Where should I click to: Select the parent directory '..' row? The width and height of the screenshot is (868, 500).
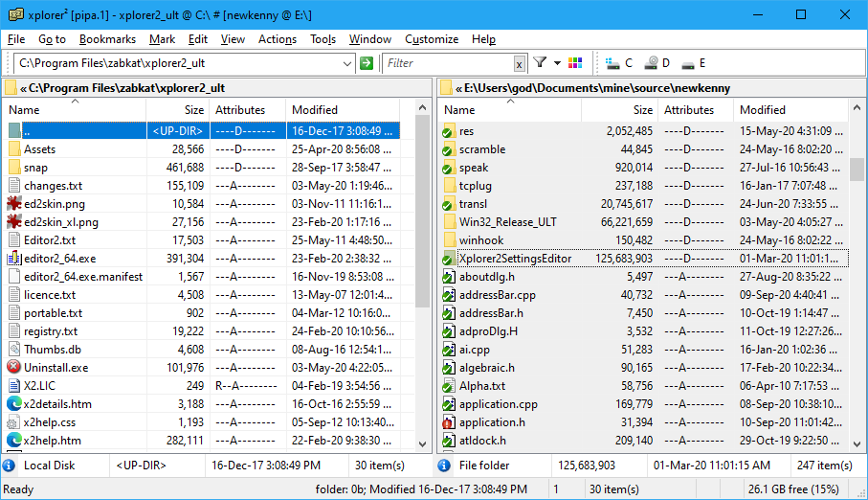click(x=202, y=131)
